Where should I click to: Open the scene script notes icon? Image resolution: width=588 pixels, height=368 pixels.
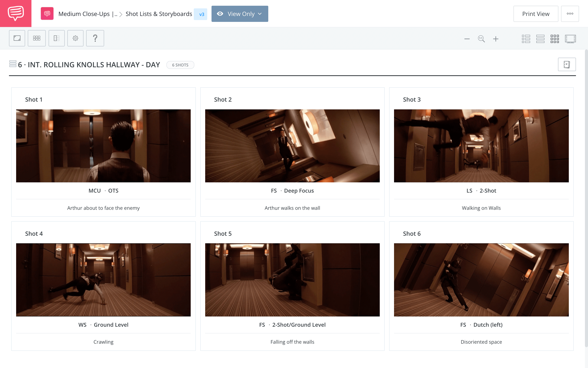pos(567,64)
